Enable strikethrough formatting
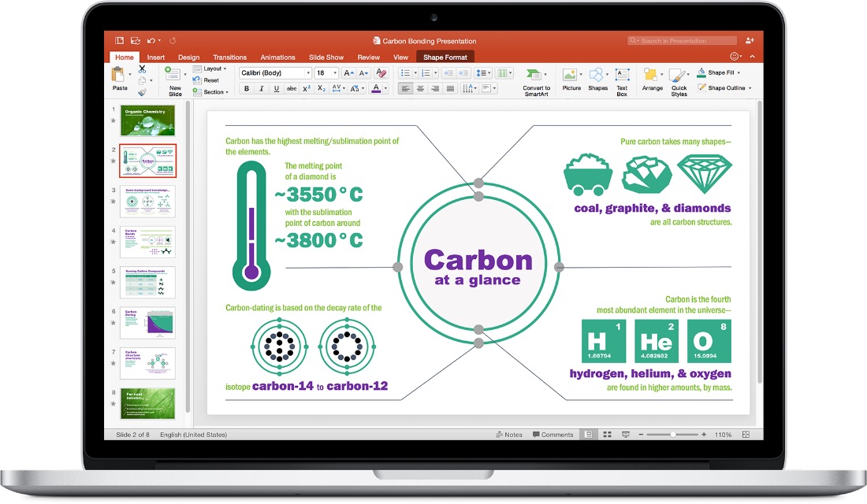867x504 pixels. pos(291,87)
